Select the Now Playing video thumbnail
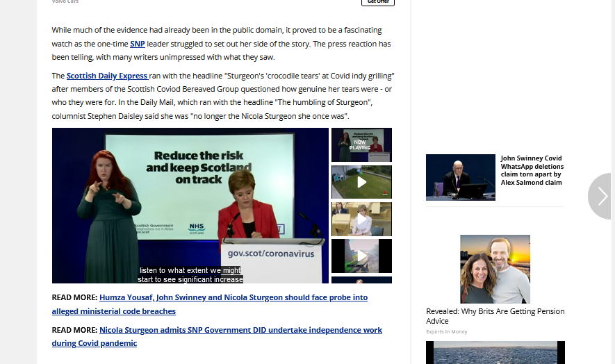 (361, 144)
